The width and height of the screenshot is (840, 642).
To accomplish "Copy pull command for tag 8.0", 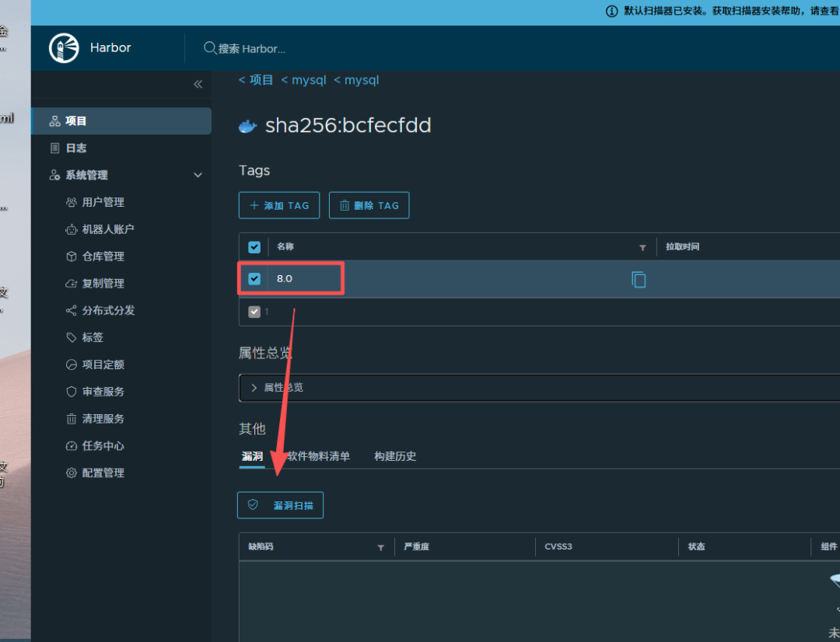I will 639,280.
